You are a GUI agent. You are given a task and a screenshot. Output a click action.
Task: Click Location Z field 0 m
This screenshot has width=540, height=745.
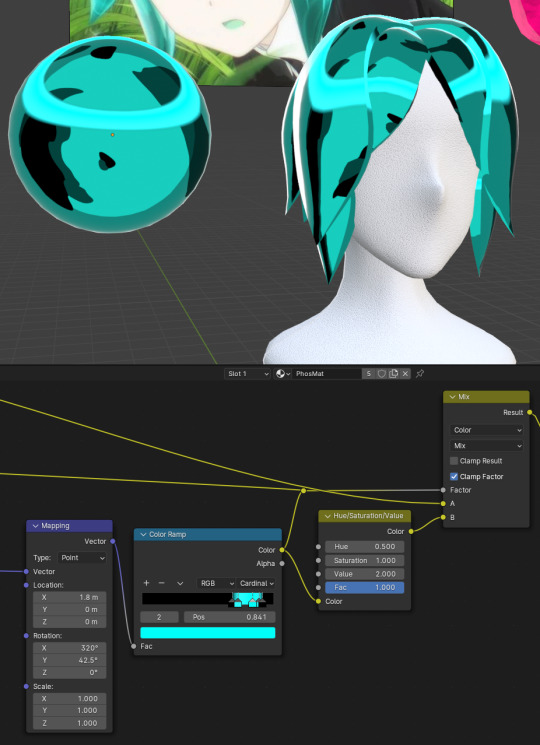tap(69, 622)
